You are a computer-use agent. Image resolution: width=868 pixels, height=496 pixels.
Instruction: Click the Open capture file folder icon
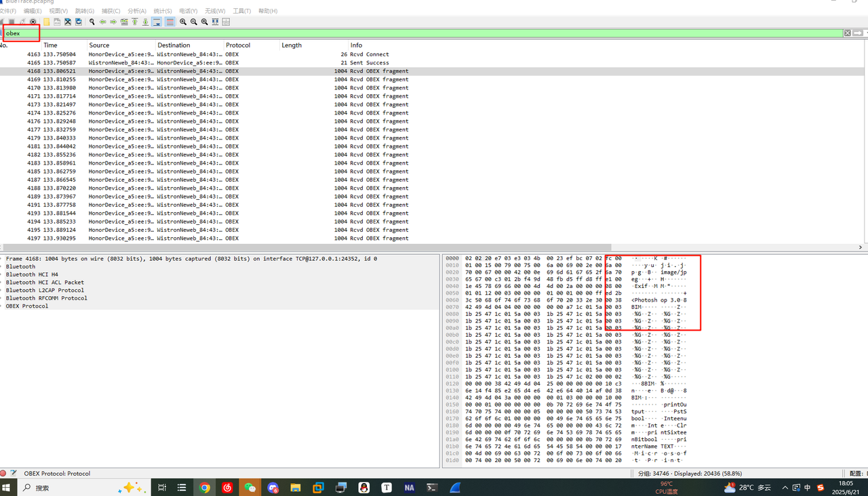pos(46,22)
